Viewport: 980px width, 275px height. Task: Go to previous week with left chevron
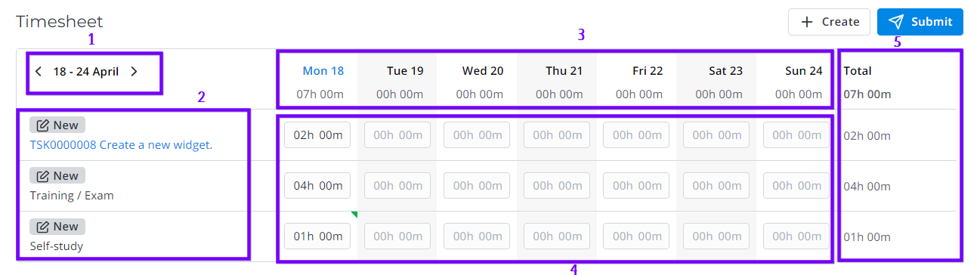39,72
